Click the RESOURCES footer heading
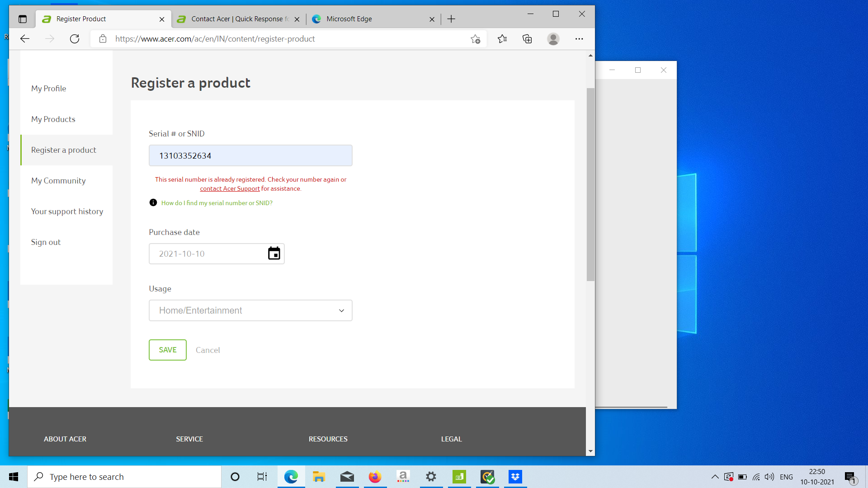868x488 pixels. (x=328, y=439)
